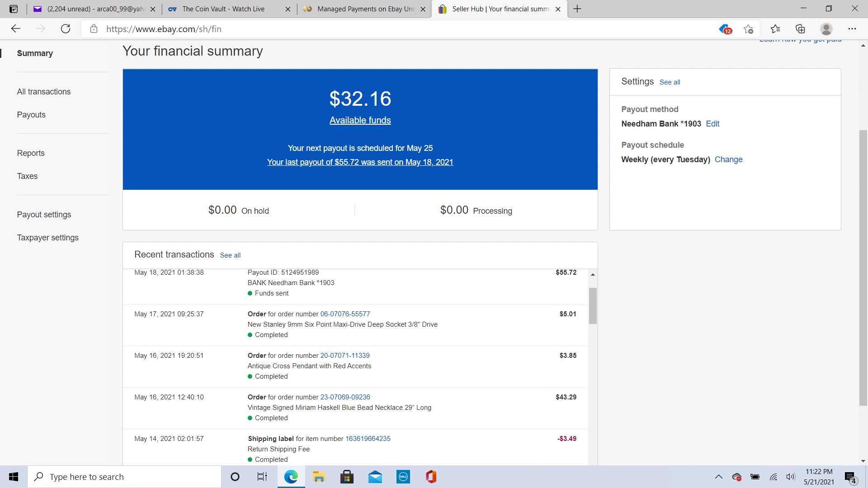Open Edge settings and more menu
The height and width of the screenshot is (488, 868).
(x=852, y=29)
